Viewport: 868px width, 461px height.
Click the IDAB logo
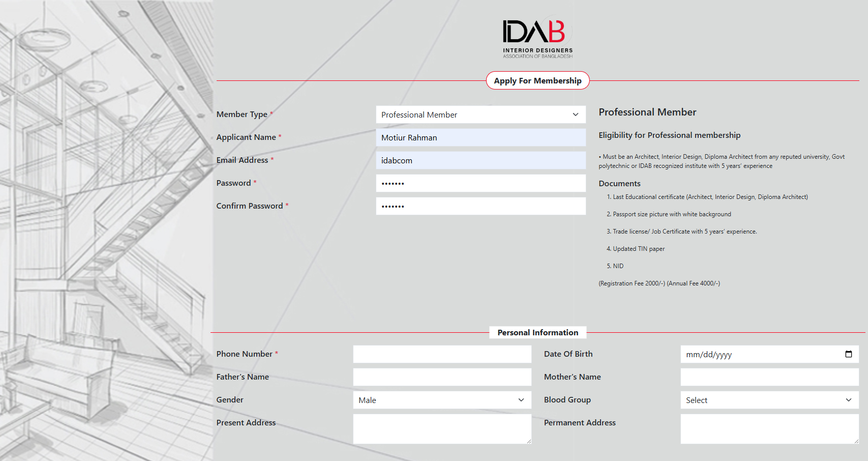(537, 39)
